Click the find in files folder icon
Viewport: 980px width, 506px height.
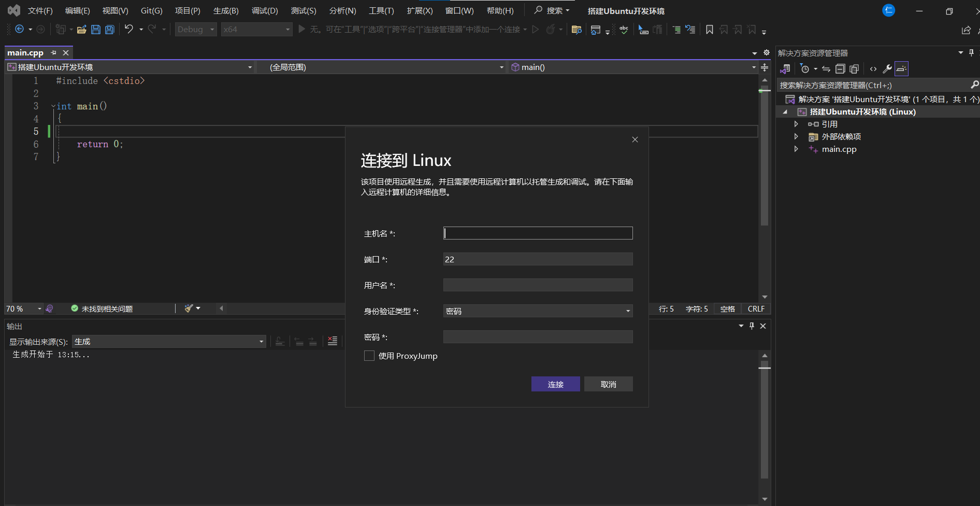pyautogui.click(x=577, y=30)
